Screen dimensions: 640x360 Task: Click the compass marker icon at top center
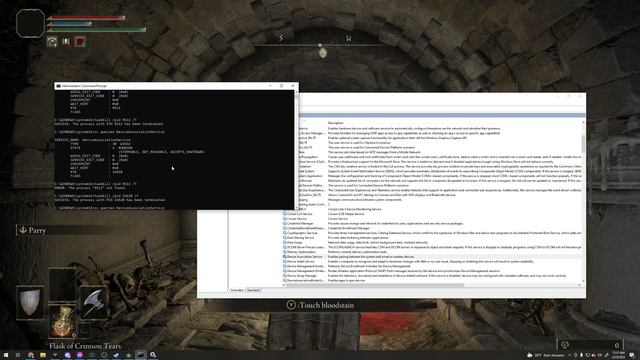(323, 53)
